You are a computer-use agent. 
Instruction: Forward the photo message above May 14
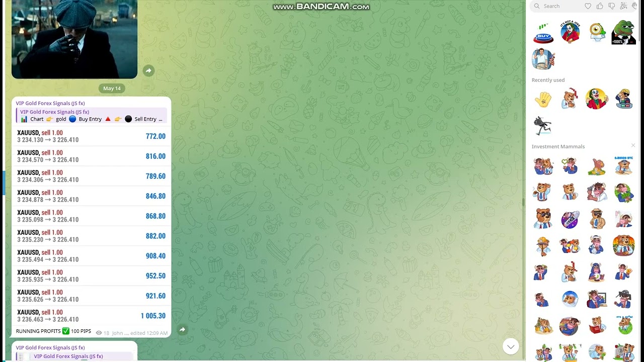click(x=148, y=71)
